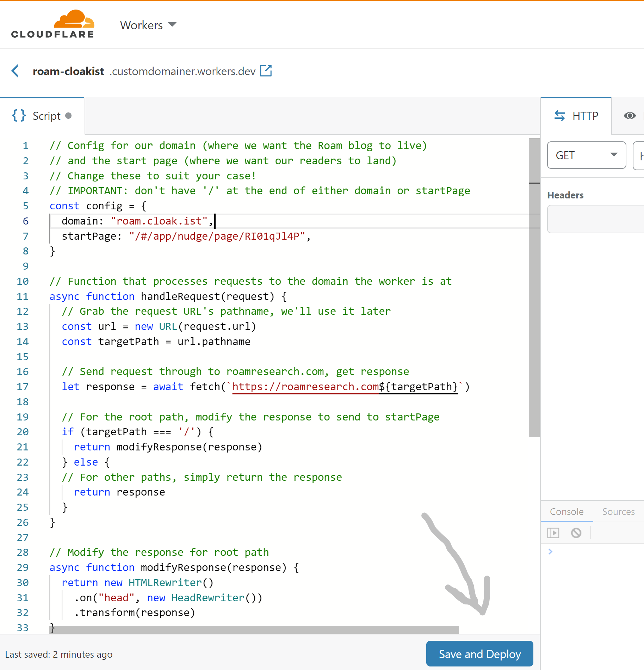Open the Script tab
644x670 pixels.
[x=46, y=116]
